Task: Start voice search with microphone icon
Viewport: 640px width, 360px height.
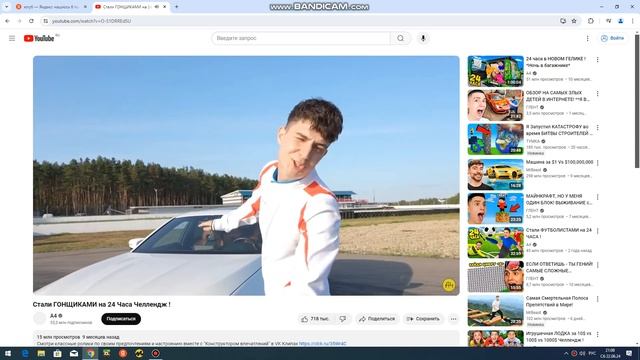Action: click(423, 38)
